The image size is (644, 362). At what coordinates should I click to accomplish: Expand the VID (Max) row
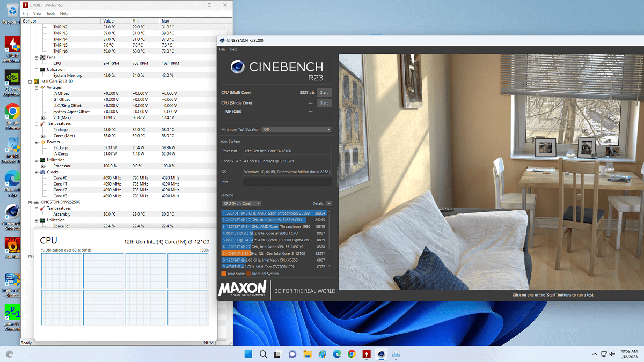click(x=42, y=117)
